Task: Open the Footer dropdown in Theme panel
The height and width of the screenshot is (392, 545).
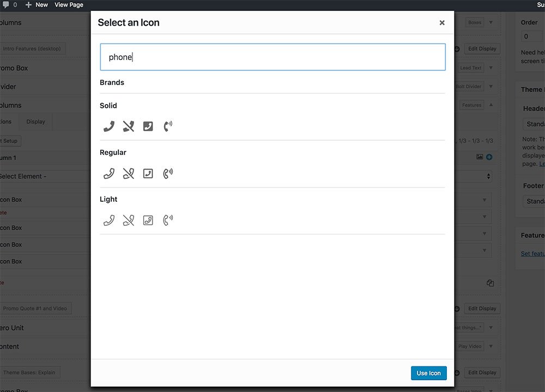Action: 534,201
